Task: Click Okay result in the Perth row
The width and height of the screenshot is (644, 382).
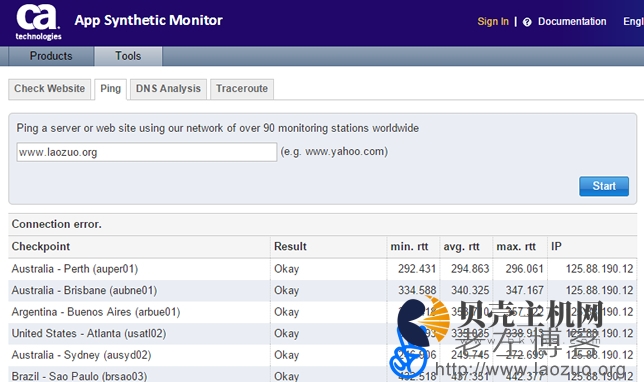Action: pos(286,269)
